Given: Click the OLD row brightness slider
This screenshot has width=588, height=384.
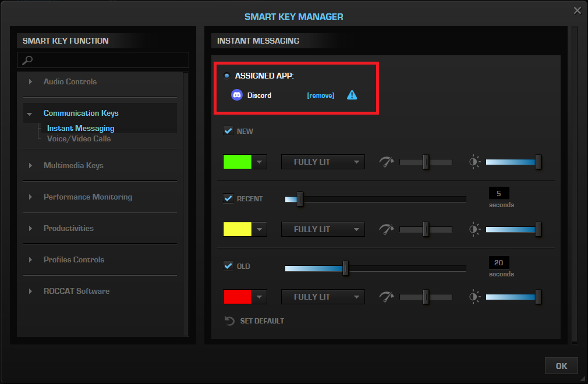Looking at the screenshot, I should (x=513, y=297).
